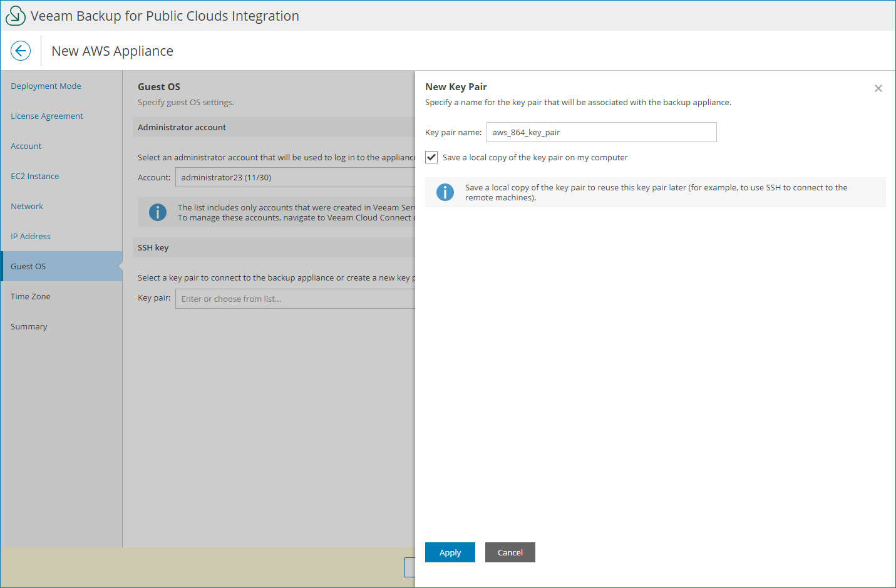Viewport: 896px width, 588px height.
Task: Open the Account selection dropdown
Action: coord(294,177)
